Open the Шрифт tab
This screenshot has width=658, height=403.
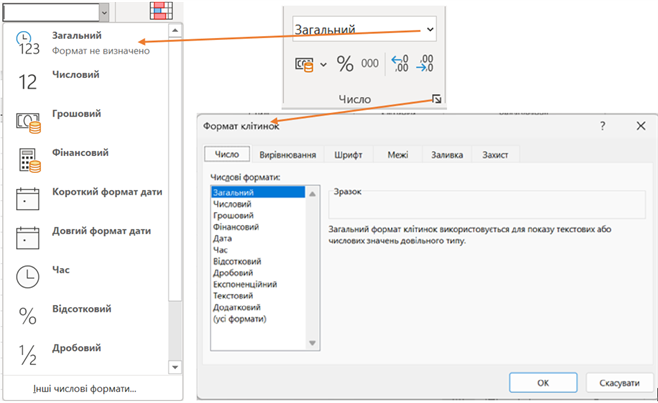tap(348, 155)
